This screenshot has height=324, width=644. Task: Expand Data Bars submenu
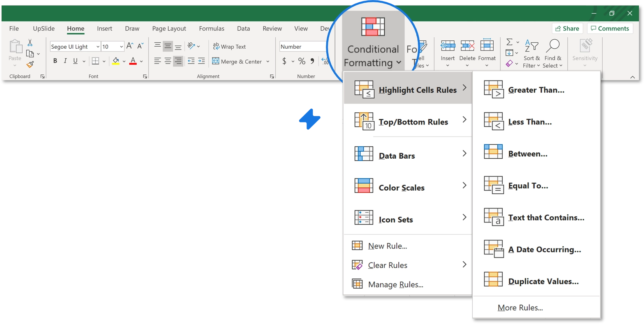pos(408,154)
